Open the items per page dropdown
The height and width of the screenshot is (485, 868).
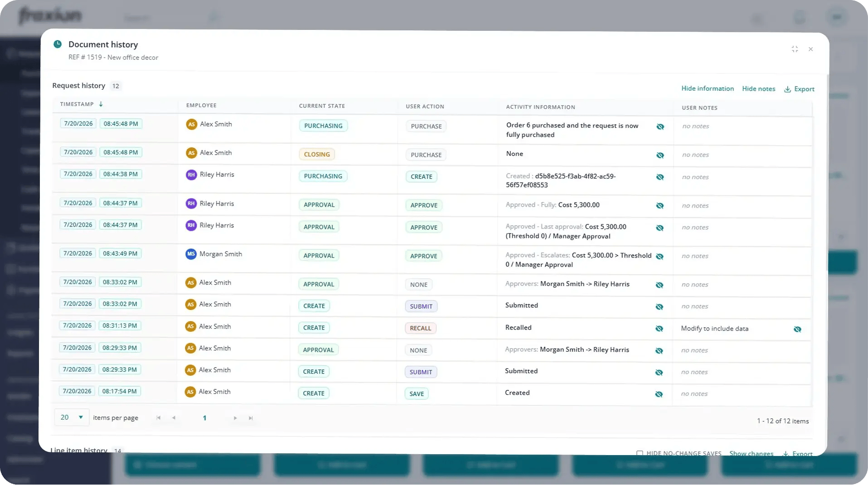[72, 417]
